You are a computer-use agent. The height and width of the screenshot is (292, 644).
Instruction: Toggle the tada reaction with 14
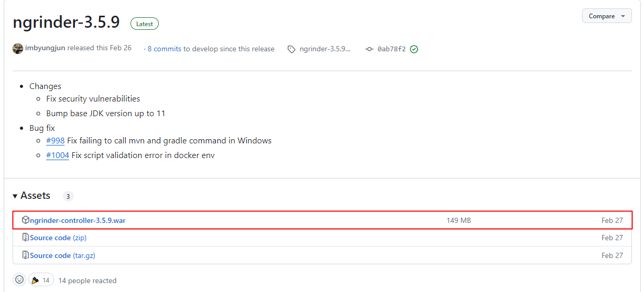pos(40,280)
